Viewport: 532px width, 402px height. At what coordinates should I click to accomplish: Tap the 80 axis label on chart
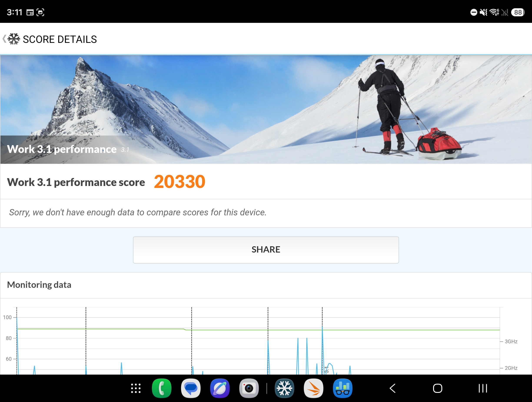[9, 338]
